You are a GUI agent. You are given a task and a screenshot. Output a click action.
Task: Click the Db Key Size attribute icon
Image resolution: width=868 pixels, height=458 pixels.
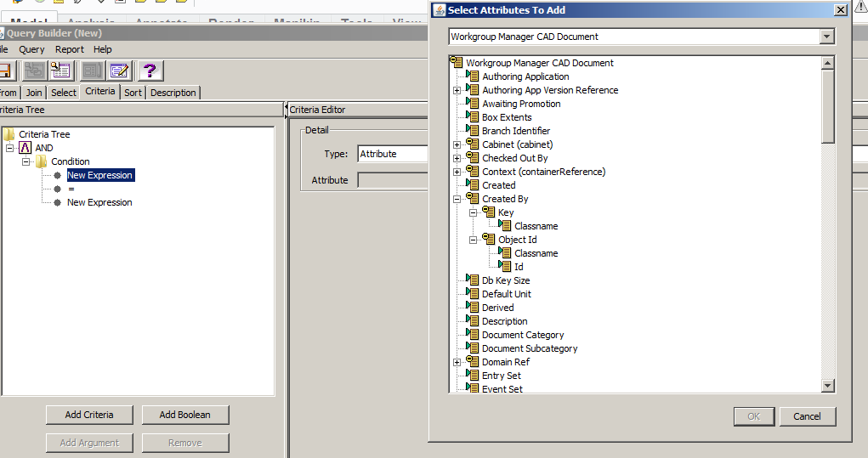click(472, 280)
